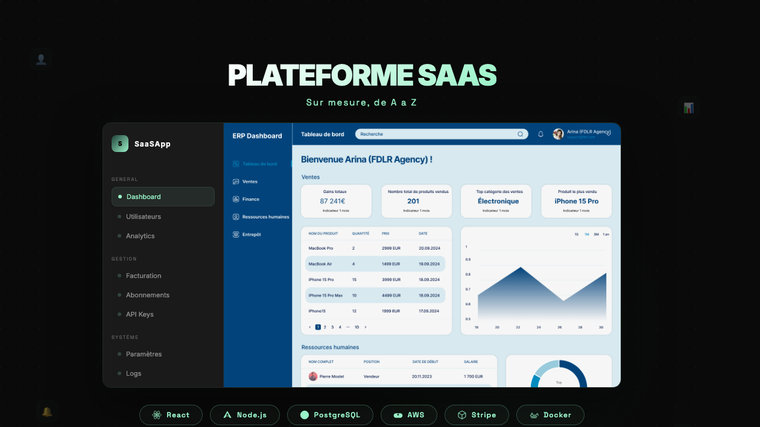Screen dimensions: 760x427
Task: Click Arina's profile avatar
Action: (x=558, y=134)
